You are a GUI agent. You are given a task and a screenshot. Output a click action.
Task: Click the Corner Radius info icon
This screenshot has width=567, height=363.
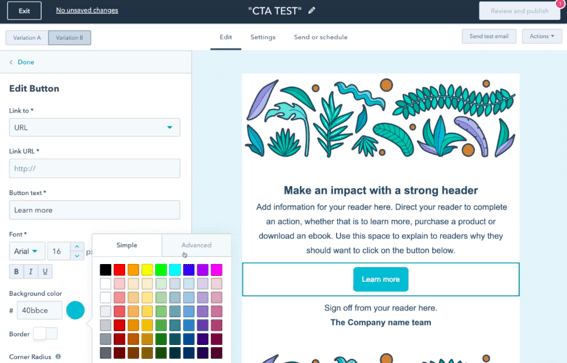pyautogui.click(x=58, y=356)
